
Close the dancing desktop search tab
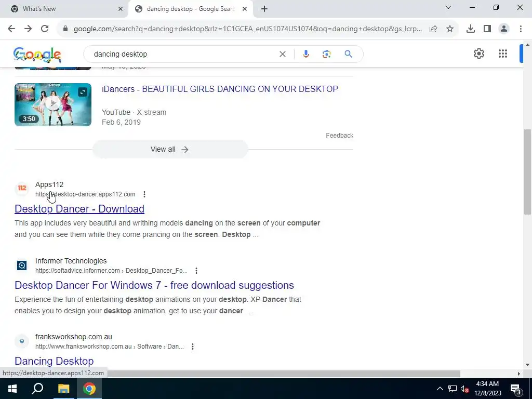(x=245, y=9)
